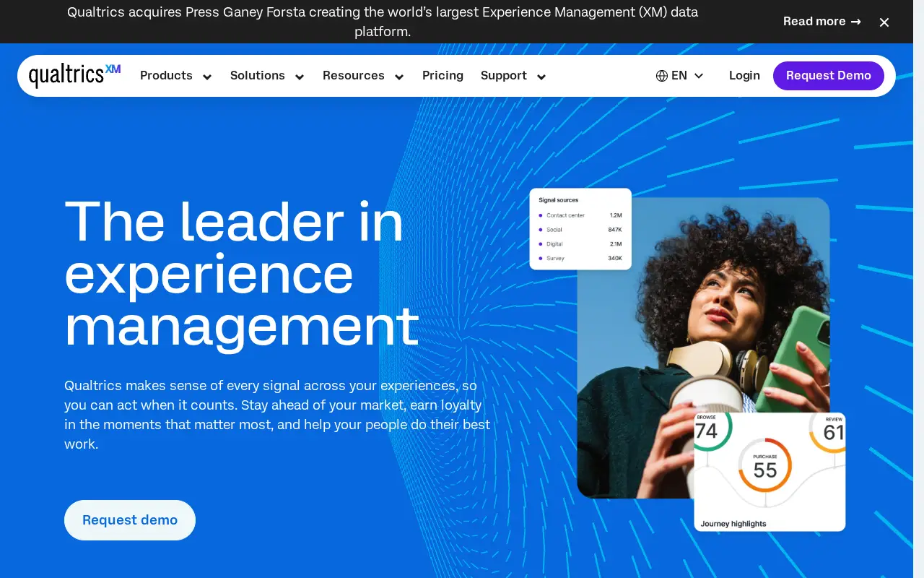Image resolution: width=924 pixels, height=578 pixels.
Task: Click the Contact center row
Action: pyautogui.click(x=580, y=215)
